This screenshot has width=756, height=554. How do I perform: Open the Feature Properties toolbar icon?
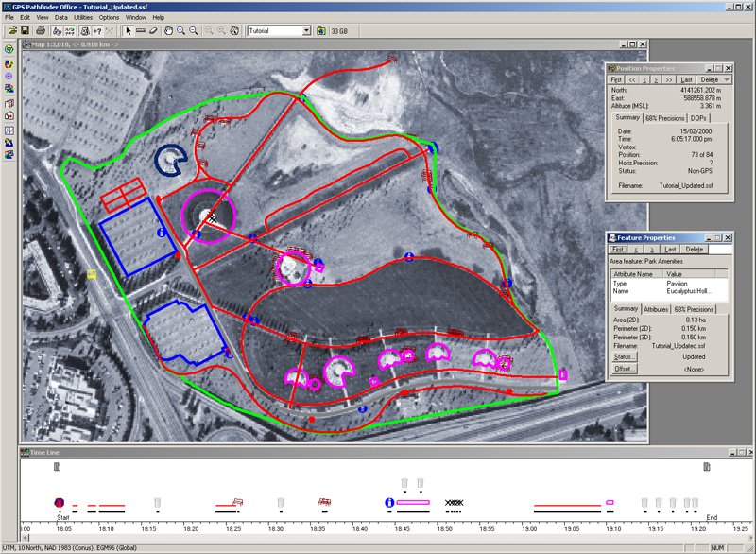[85, 31]
